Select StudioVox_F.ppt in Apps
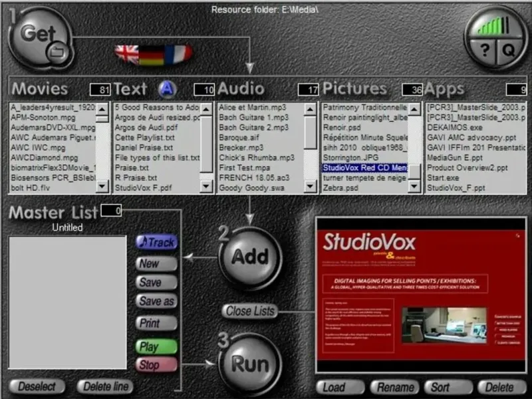Viewport: 532px width, 399px height. click(456, 188)
